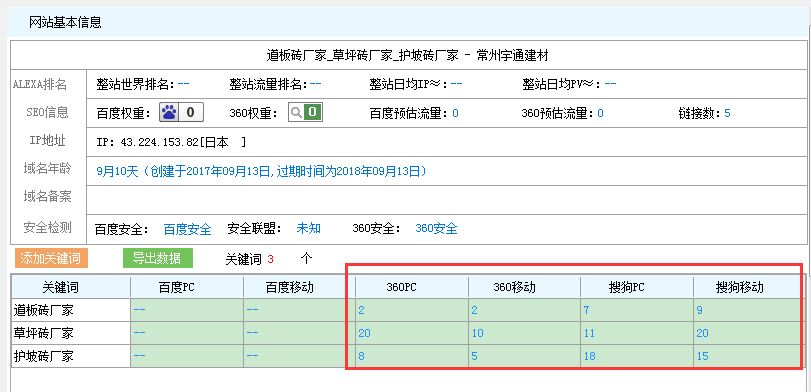Click the Baidu paw weight icon
811x392 pixels.
[x=169, y=112]
